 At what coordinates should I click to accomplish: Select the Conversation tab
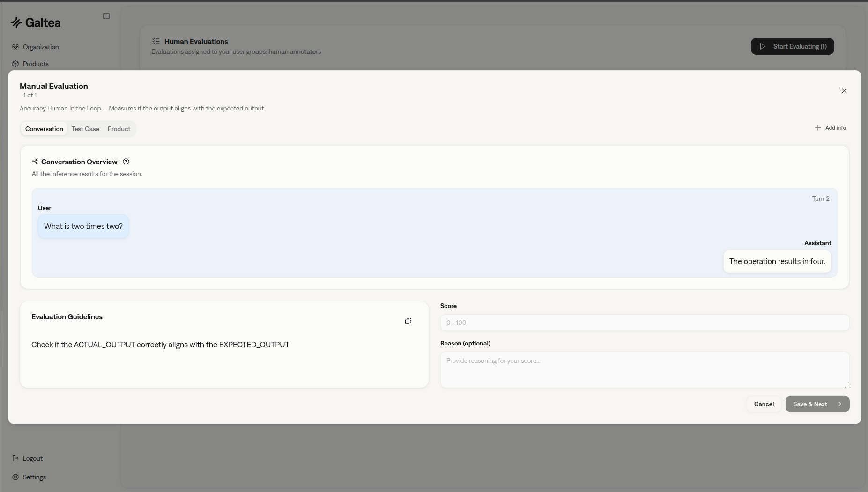(44, 128)
